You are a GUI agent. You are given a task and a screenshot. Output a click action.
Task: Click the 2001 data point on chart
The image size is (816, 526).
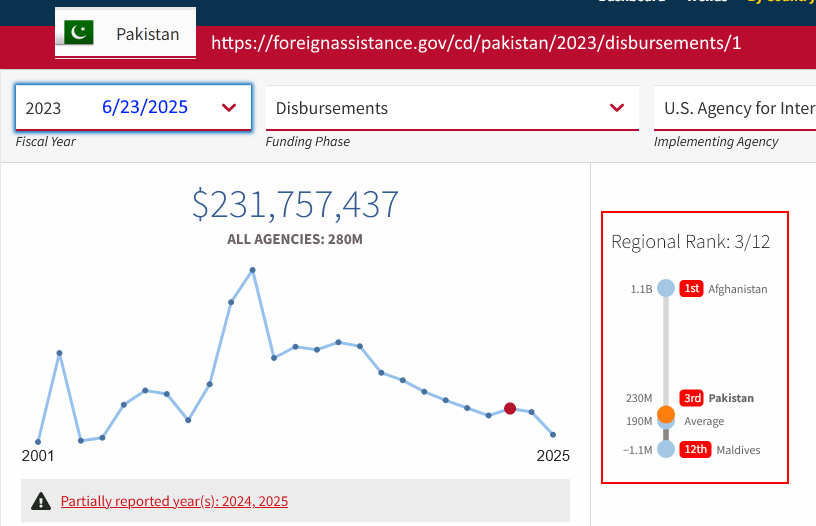click(38, 442)
